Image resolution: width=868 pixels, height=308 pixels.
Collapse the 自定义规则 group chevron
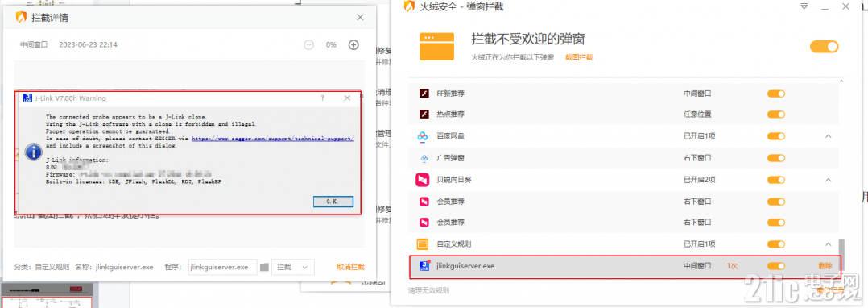pos(829,243)
